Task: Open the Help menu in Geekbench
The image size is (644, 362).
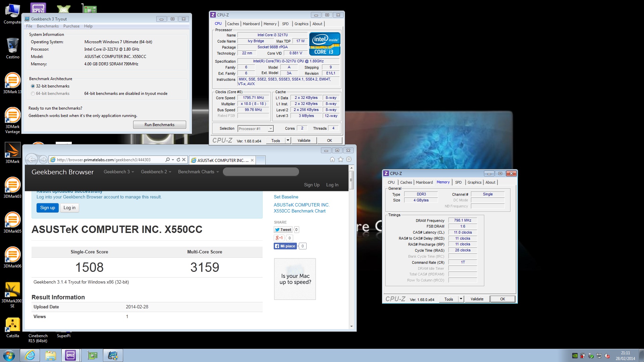Action: (x=88, y=26)
